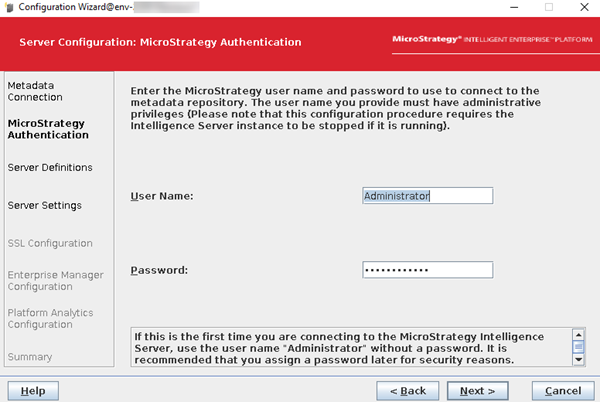The height and width of the screenshot is (402, 600).
Task: Switch to the Server Settings step
Action: (x=44, y=205)
